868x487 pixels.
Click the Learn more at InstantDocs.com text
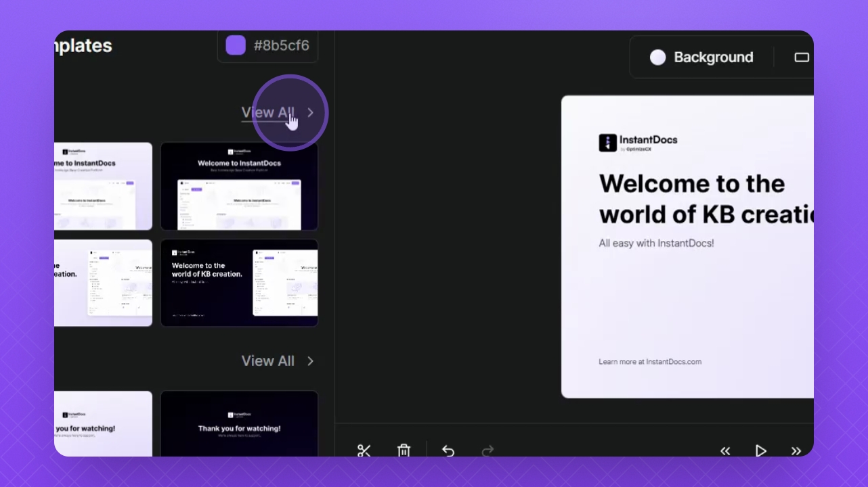click(650, 362)
